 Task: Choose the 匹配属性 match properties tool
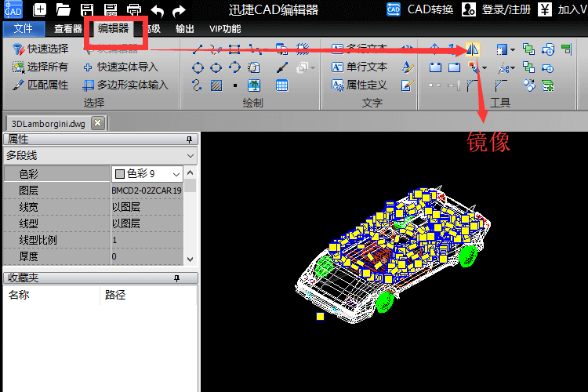coord(41,85)
